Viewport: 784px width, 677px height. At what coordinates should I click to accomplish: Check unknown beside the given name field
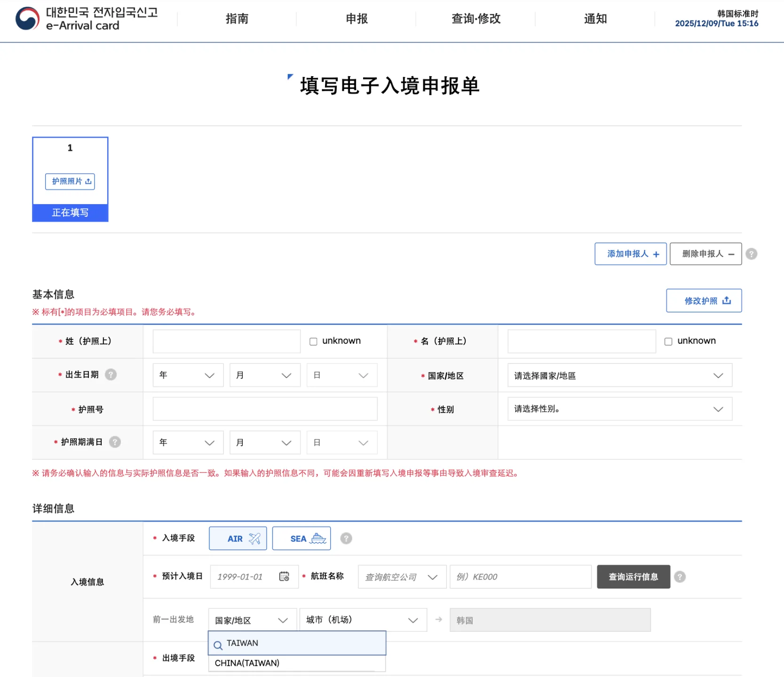pos(668,341)
